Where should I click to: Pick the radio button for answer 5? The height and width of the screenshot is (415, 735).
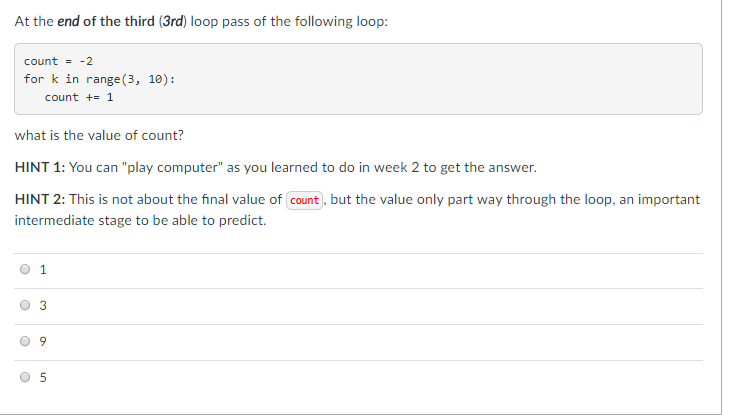[25, 377]
